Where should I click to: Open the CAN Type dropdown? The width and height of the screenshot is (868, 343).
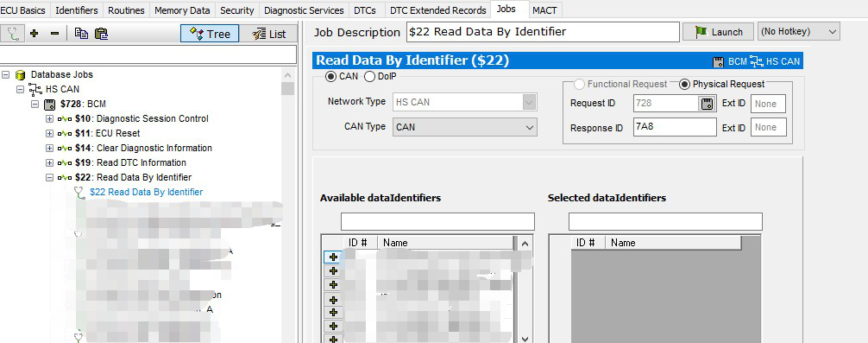click(x=464, y=127)
